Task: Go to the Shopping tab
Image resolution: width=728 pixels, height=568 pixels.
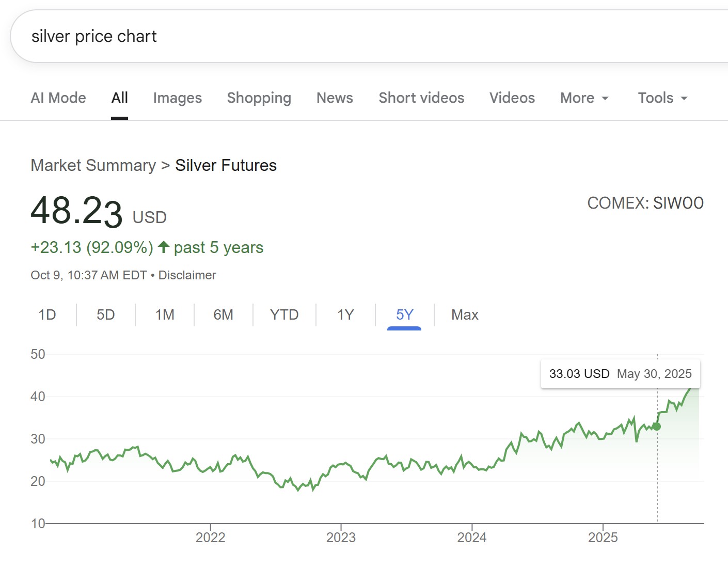Action: tap(259, 98)
